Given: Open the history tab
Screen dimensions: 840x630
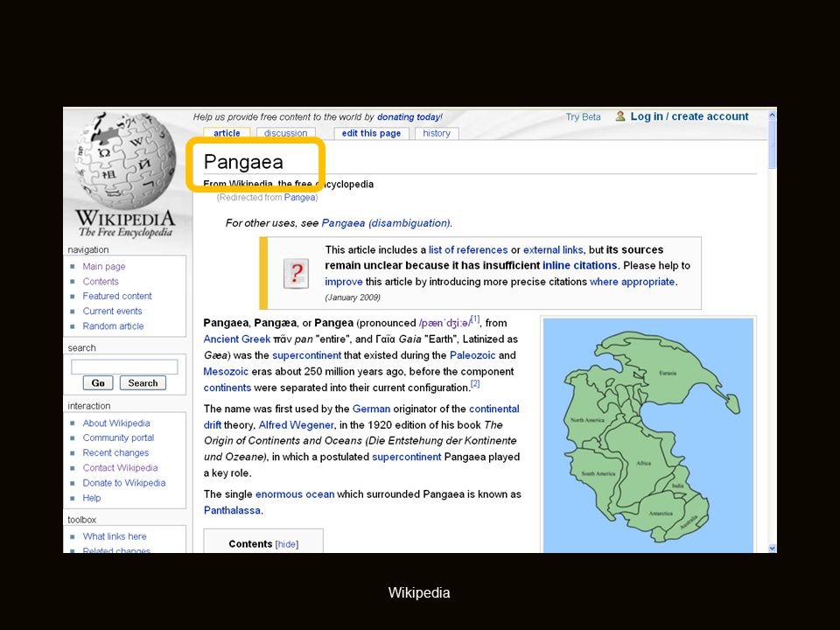Looking at the screenshot, I should tap(437, 133).
